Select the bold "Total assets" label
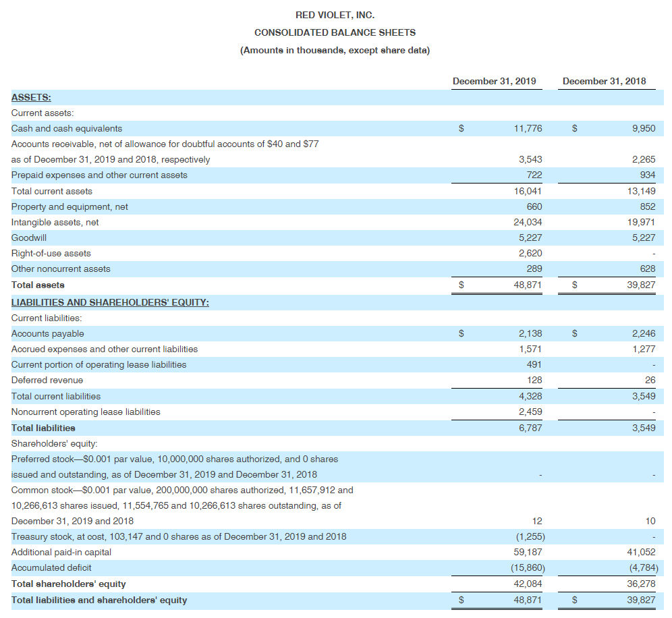 (x=38, y=285)
